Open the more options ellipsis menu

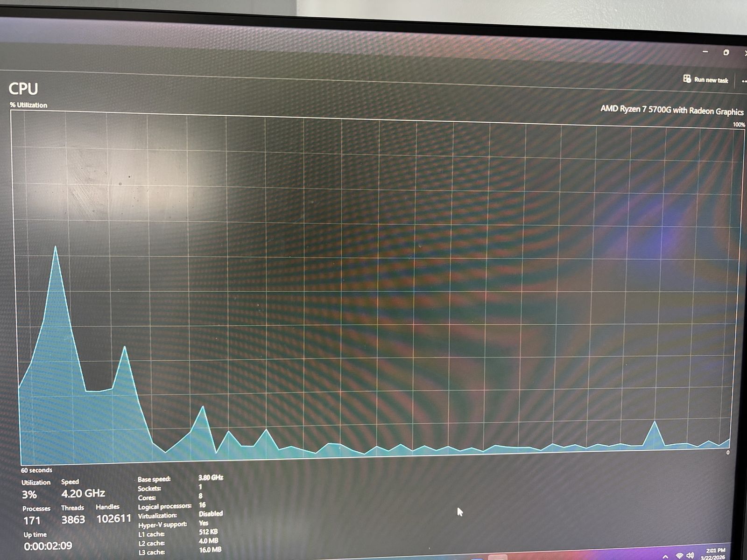[744, 81]
